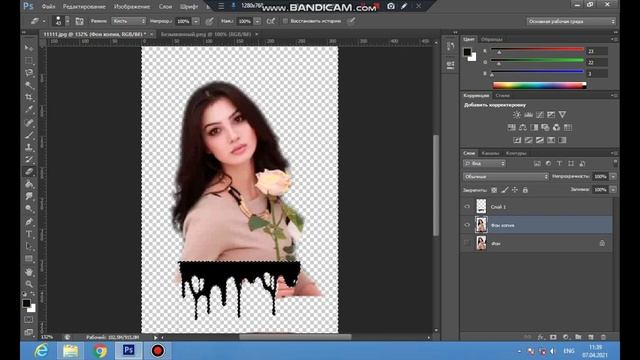This screenshot has width=640, height=360.
Task: Select the Brush tool in toolbox
Action: (29, 135)
